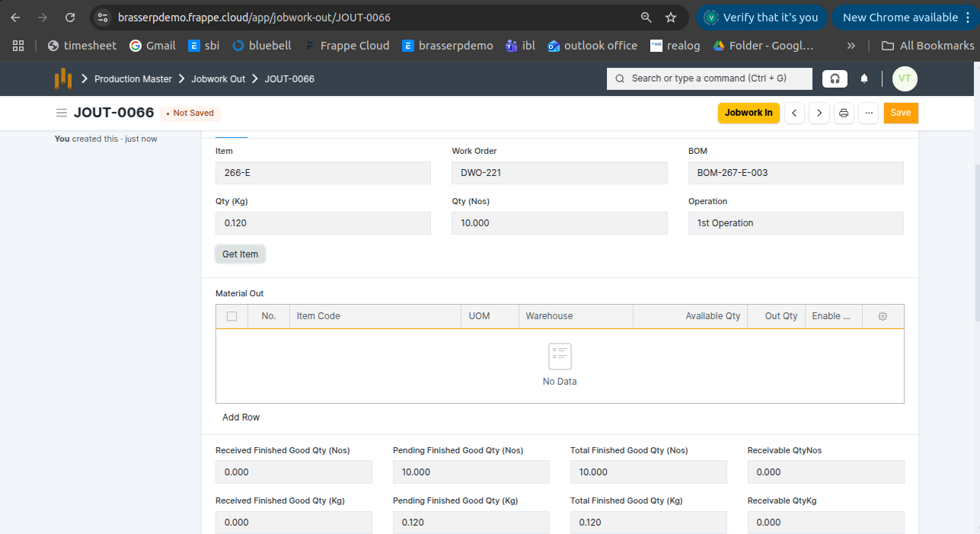Expand hidden bookmarks overflow chevron
980x534 pixels.
pyautogui.click(x=851, y=46)
